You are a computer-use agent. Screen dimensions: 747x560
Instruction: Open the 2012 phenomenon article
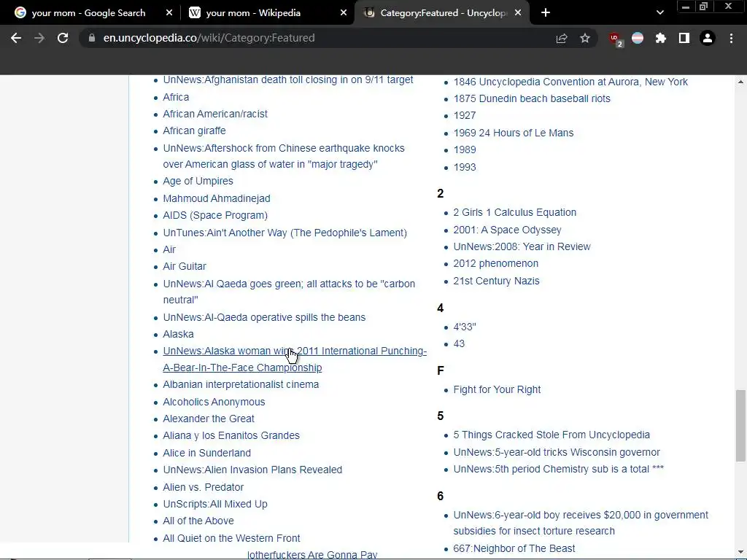496,263
